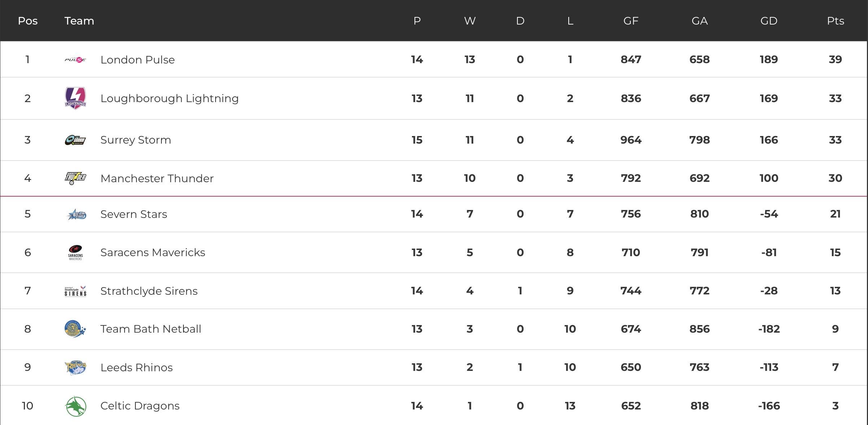Click London Pulse's 39 points value

coord(835,60)
